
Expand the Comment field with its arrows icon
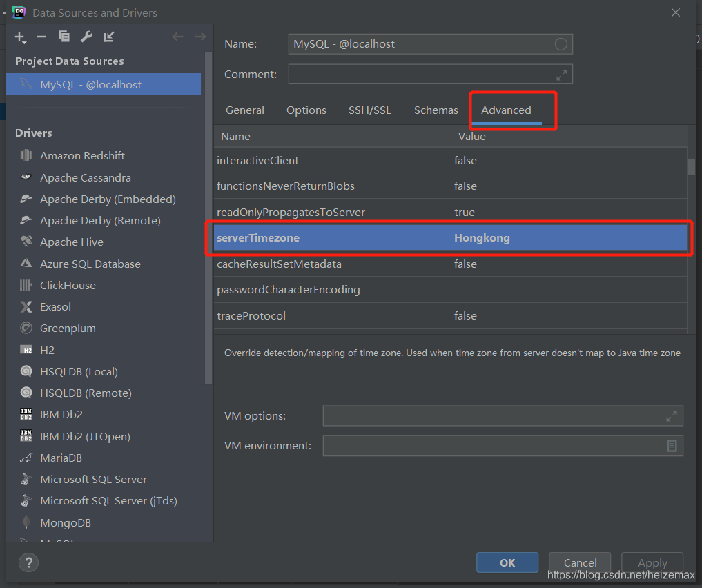click(x=563, y=74)
